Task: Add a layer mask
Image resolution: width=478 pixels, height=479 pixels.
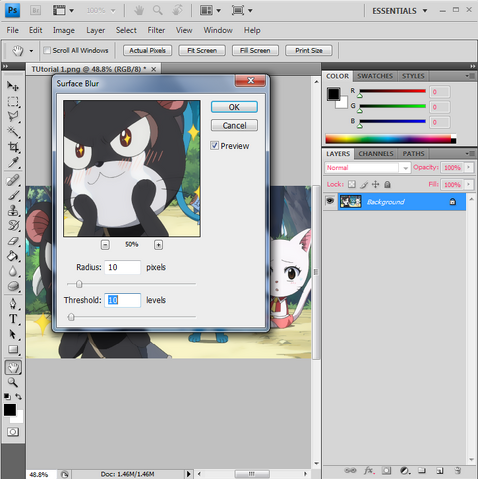Action: point(386,471)
